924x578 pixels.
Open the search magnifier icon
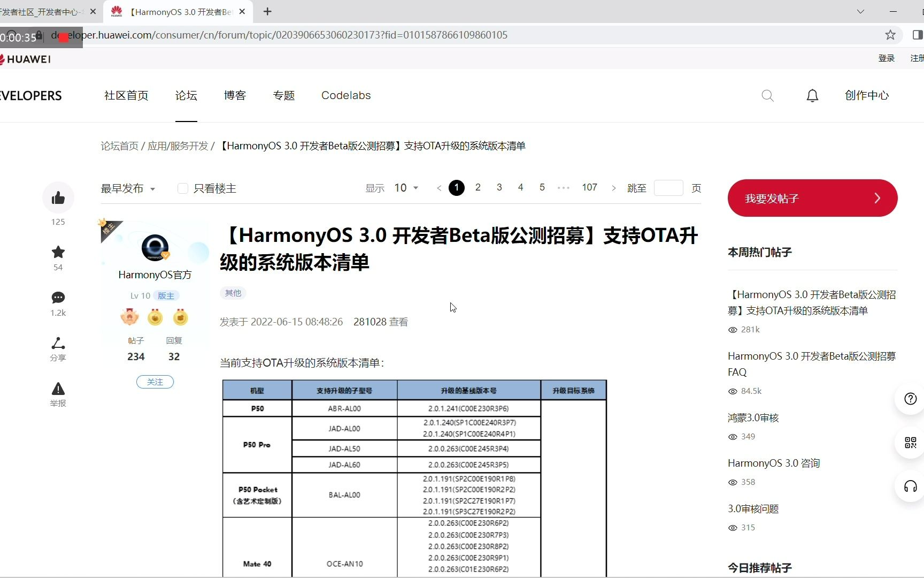[x=768, y=96]
